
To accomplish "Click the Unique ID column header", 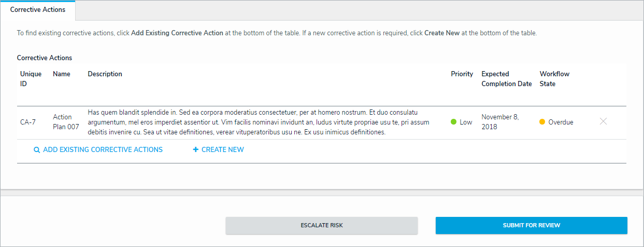I will pyautogui.click(x=31, y=79).
